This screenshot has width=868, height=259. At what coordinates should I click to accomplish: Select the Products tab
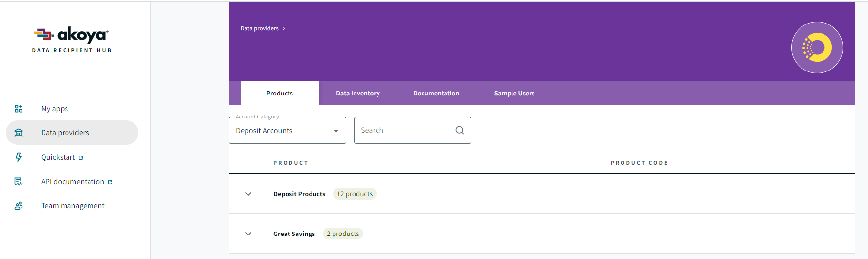(x=280, y=93)
